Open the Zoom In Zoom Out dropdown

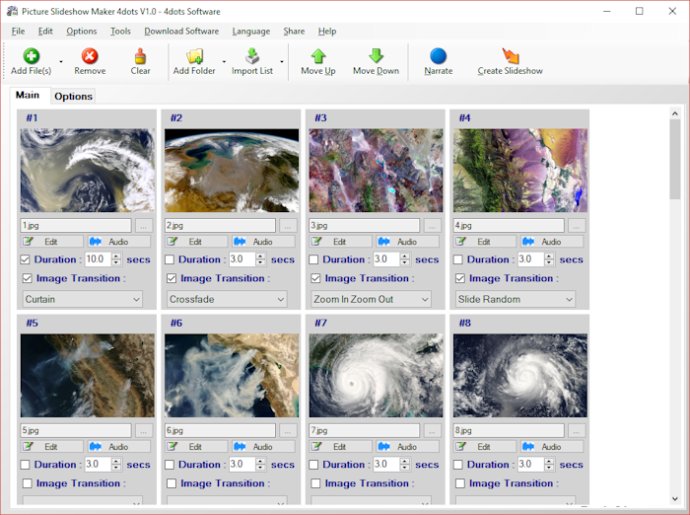pos(371,299)
